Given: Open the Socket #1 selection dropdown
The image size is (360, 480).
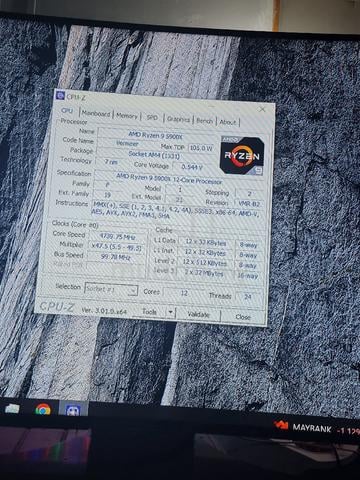Looking at the screenshot, I should (x=111, y=289).
